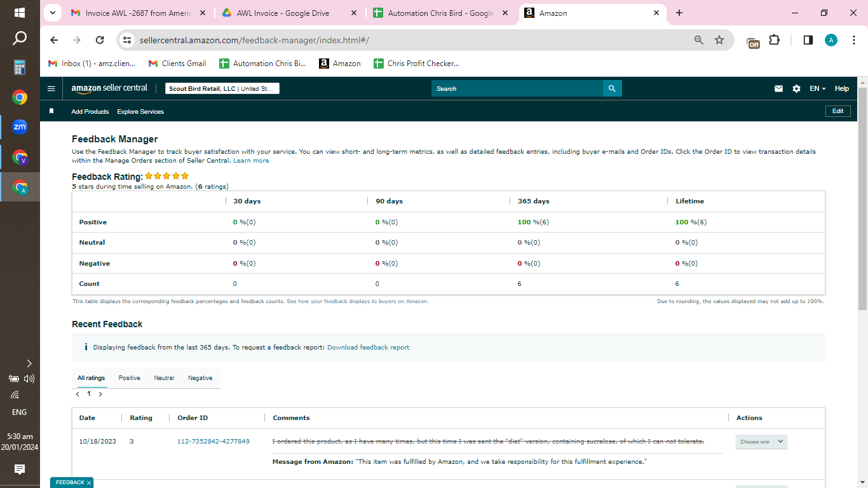
Task: Click the '10/18/2023' date cell
Action: 98,441
